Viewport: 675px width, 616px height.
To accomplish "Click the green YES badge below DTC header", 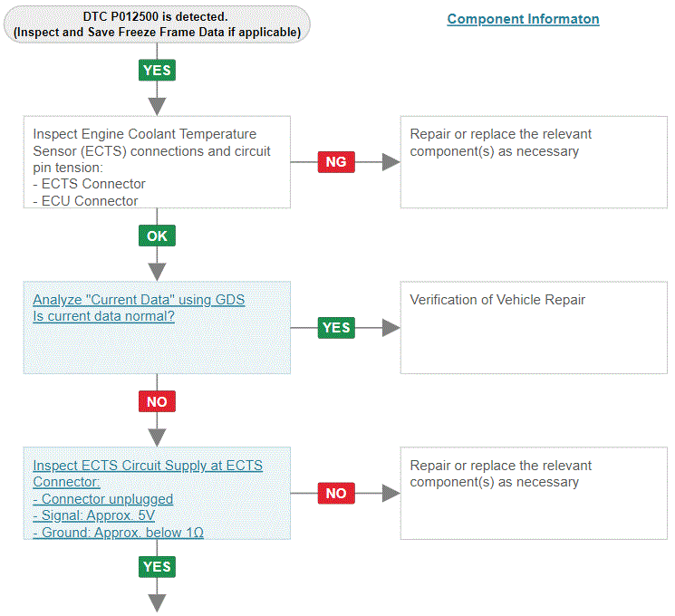I will pyautogui.click(x=157, y=70).
